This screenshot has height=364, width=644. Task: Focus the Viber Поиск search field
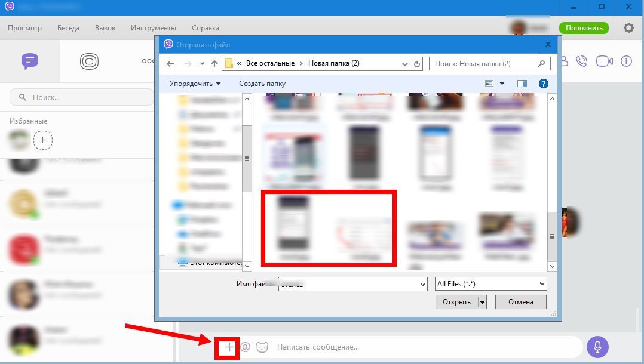coord(82,98)
